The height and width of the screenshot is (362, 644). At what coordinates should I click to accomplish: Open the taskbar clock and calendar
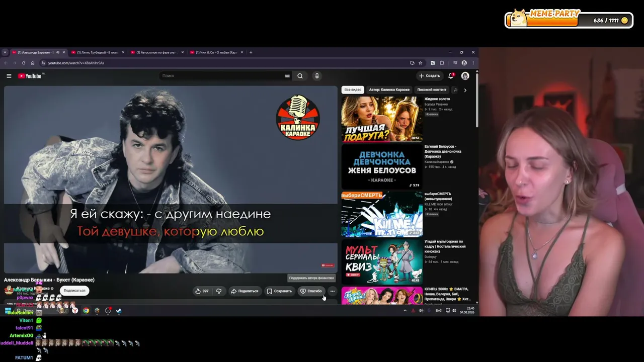(467, 310)
